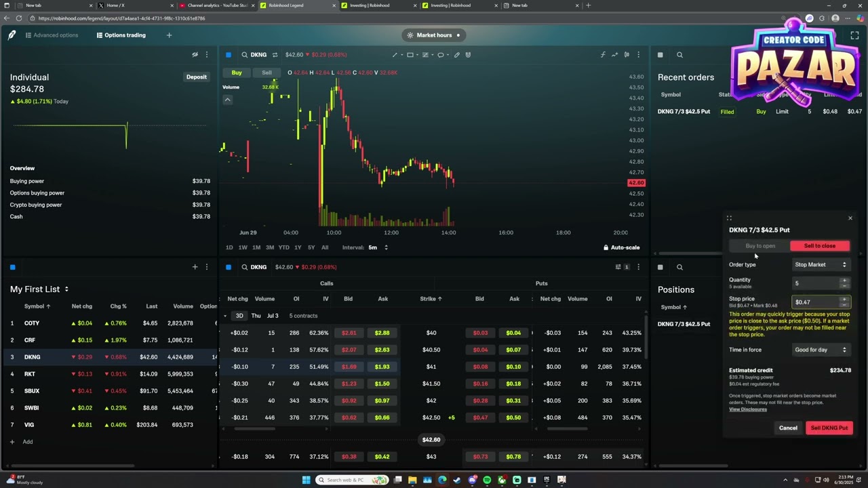868x488 pixels.
Task: Cancel the order ticket
Action: 788,428
